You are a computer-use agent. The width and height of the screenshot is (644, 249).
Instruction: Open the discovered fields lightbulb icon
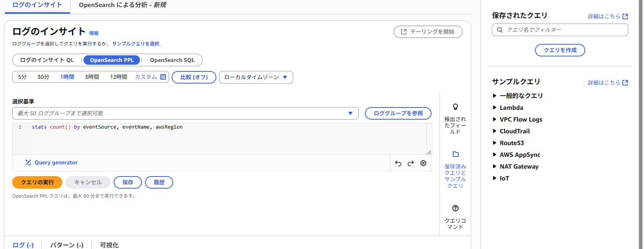pyautogui.click(x=455, y=107)
